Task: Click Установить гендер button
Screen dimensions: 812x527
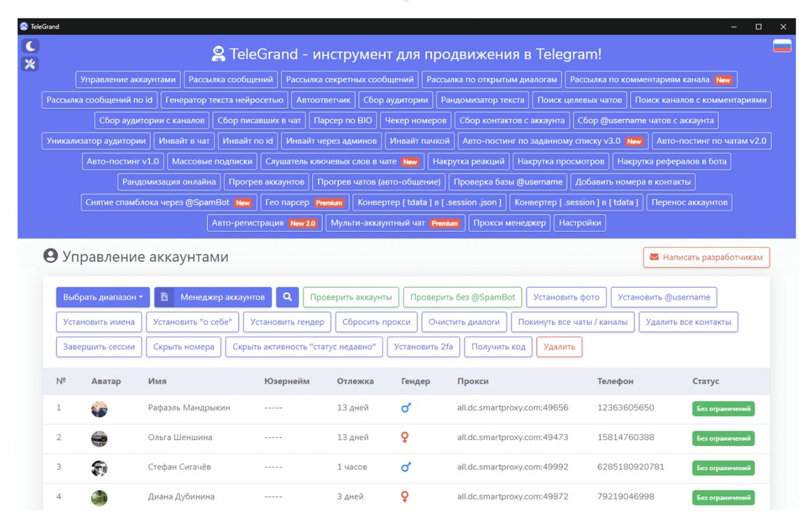Action: [287, 322]
